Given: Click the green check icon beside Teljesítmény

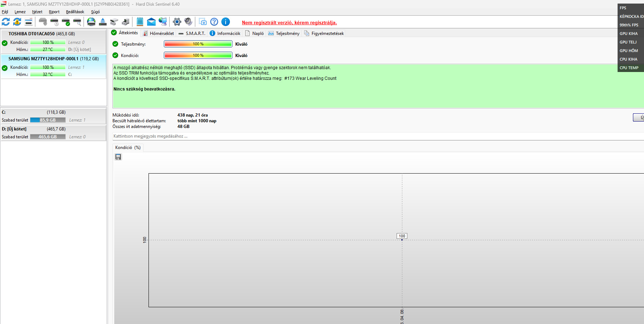Looking at the screenshot, I should point(115,44).
